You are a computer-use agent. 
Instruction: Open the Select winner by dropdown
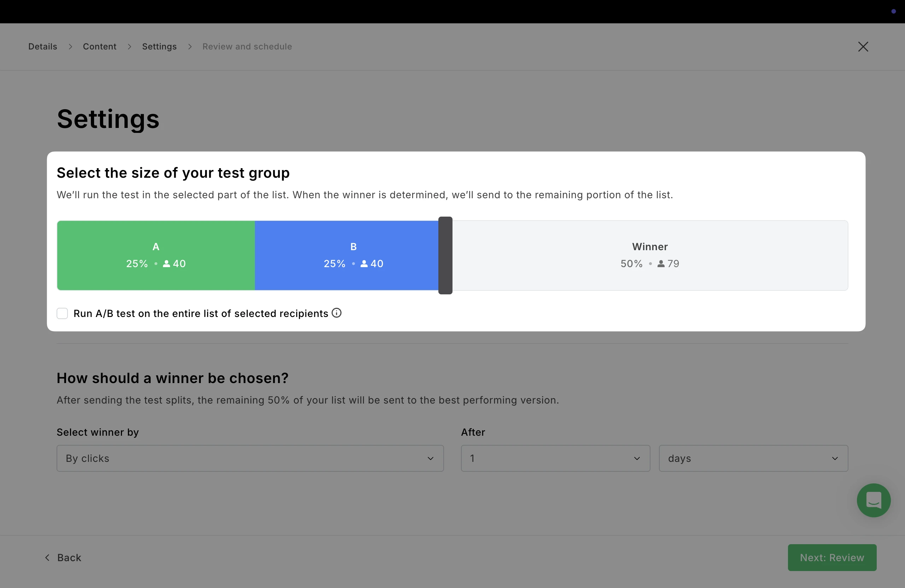point(250,458)
